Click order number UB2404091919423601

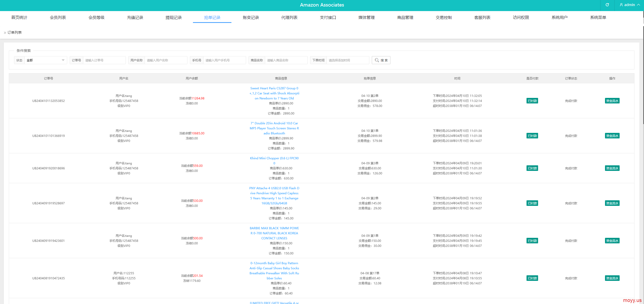49,241
